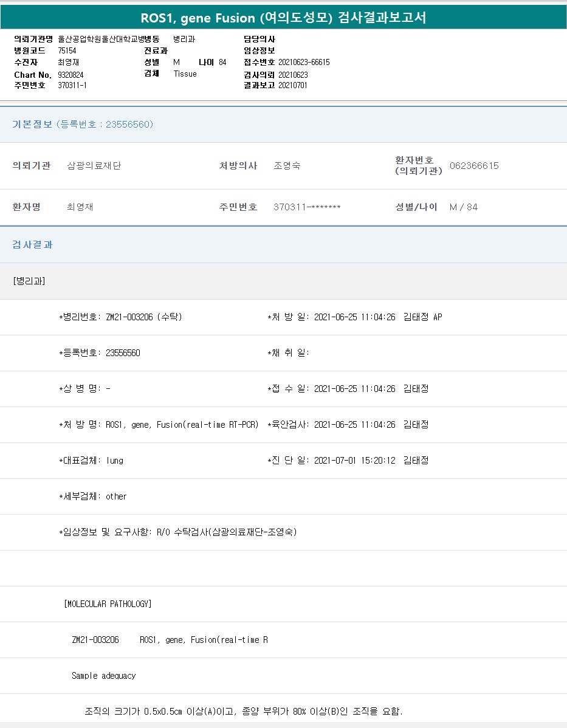The width and height of the screenshot is (567, 728).
Task: Click 진단일 timestamp 2021-07-01 15:20:12
Action: pos(354,461)
